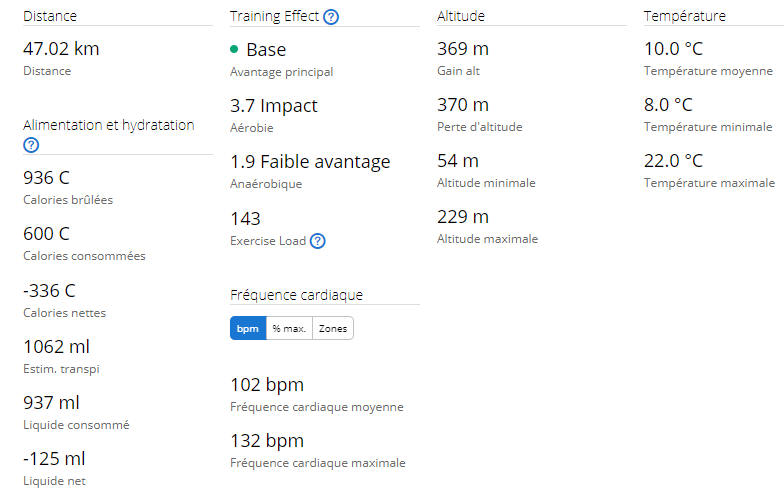
Task: Select the 369 m Gain alt value
Action: (463, 48)
